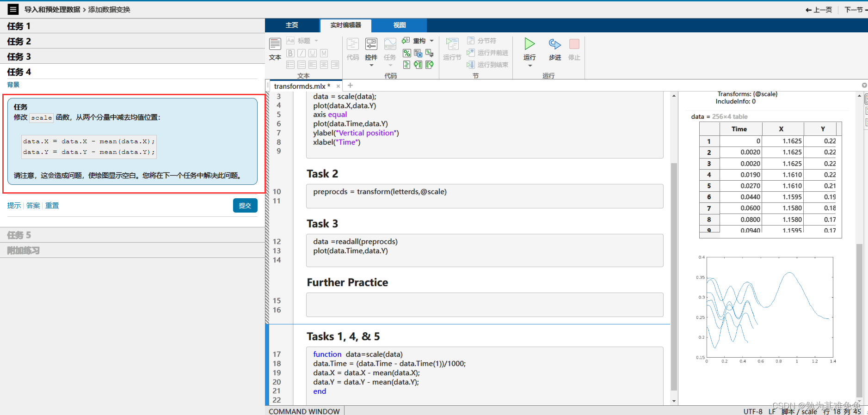Center-align the text
Image resolution: width=868 pixels, height=415 pixels.
(324, 65)
